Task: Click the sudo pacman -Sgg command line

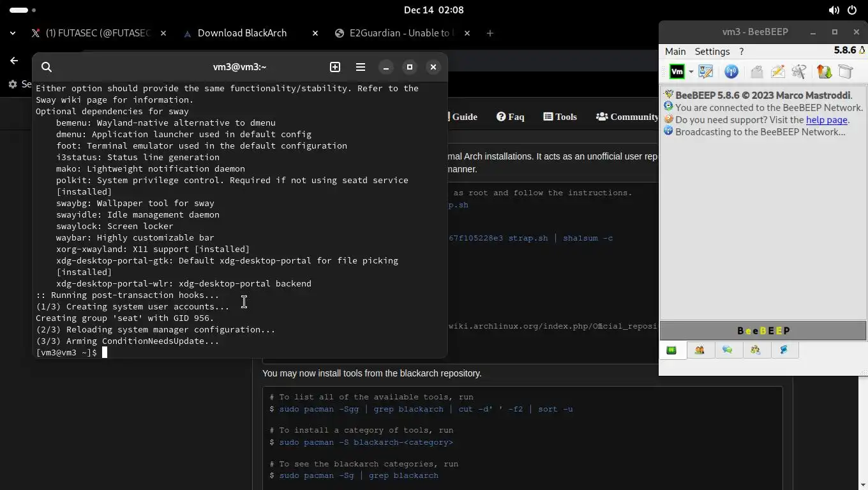Action: 426,409
